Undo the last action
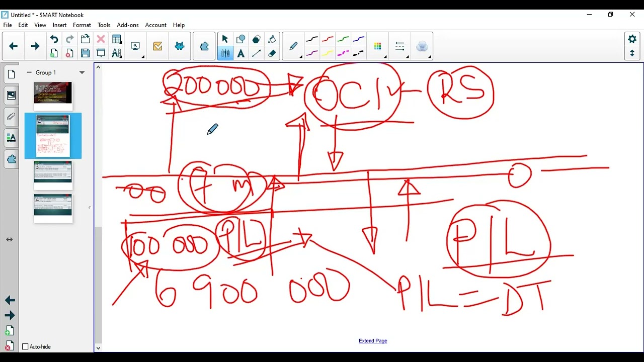This screenshot has height=362, width=644. [54, 39]
